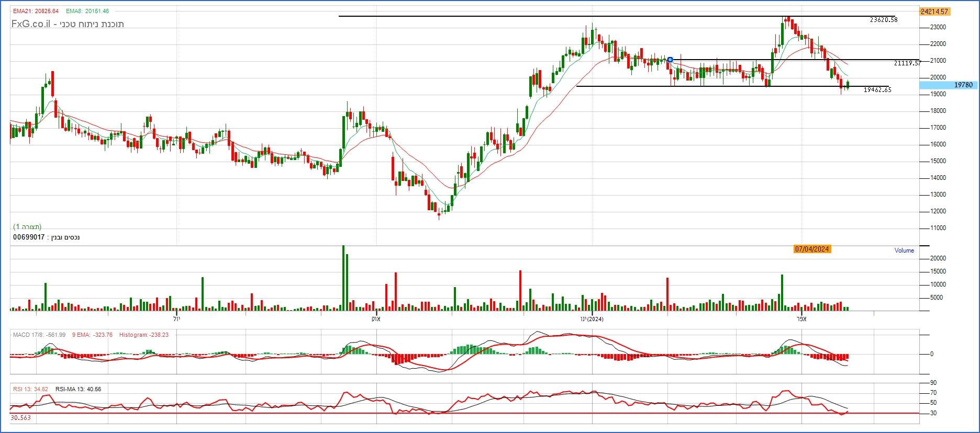
Task: Select the 19462.65 support line label
Action: (x=877, y=90)
